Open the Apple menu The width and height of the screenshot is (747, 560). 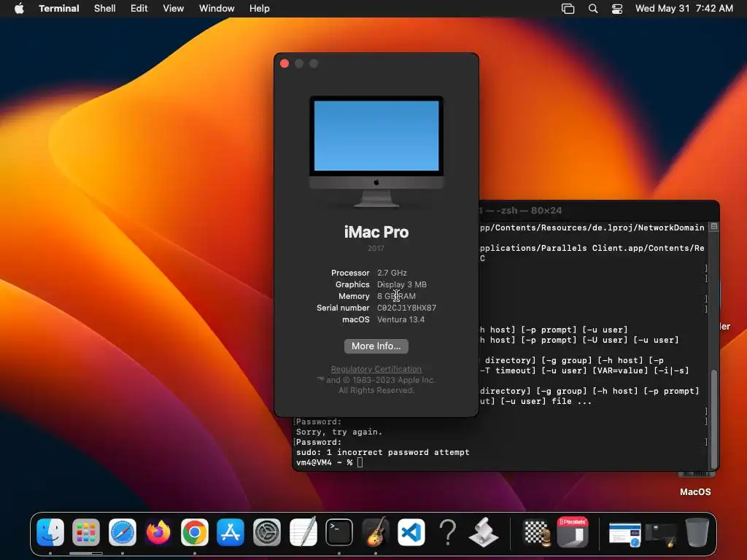click(x=19, y=8)
